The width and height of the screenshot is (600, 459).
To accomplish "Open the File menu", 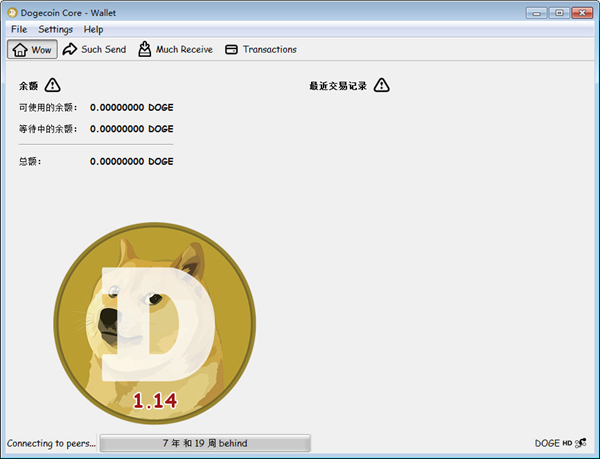I will pyautogui.click(x=19, y=30).
